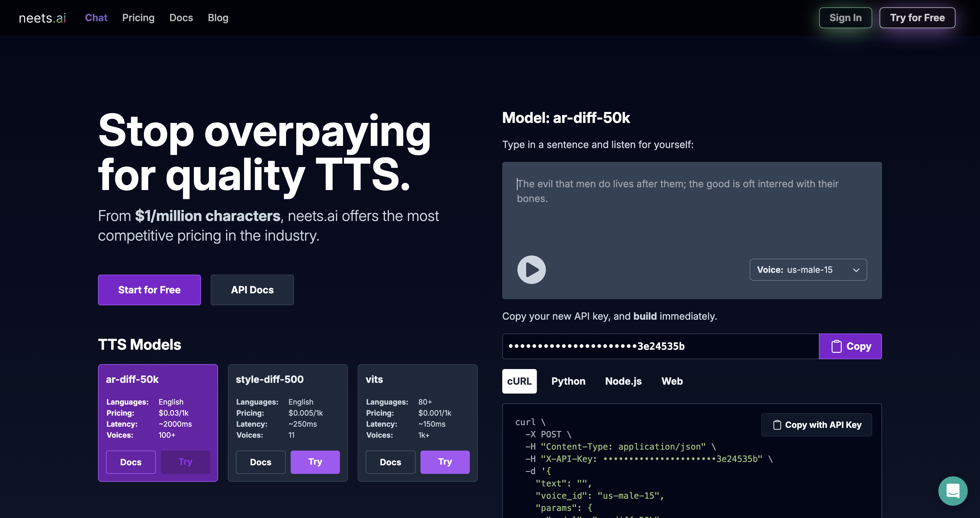The width and height of the screenshot is (980, 518).
Task: Click the '~250ms' latency value
Action: pos(303,424)
